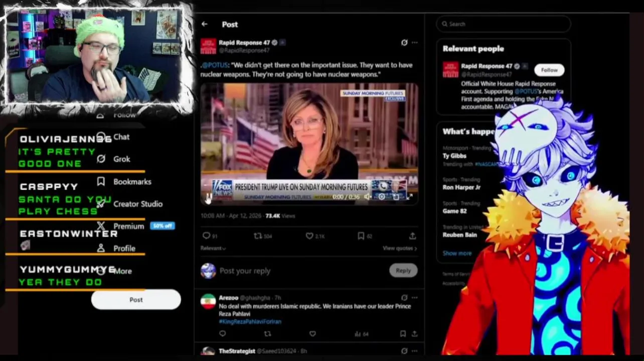Open Grok icon on Rapid Response 47 post
Image resolution: width=644 pixels, height=361 pixels.
404,43
